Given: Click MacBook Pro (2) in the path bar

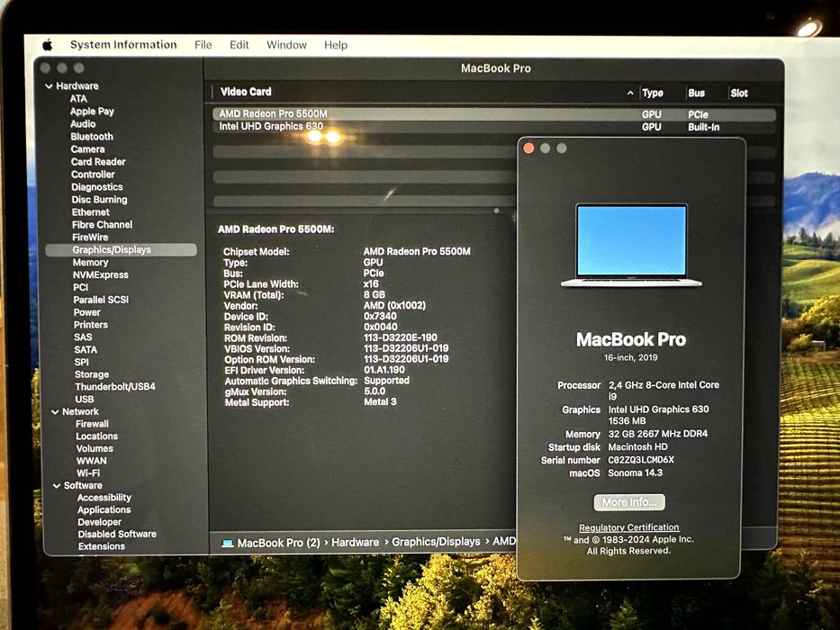Looking at the screenshot, I should [x=278, y=544].
